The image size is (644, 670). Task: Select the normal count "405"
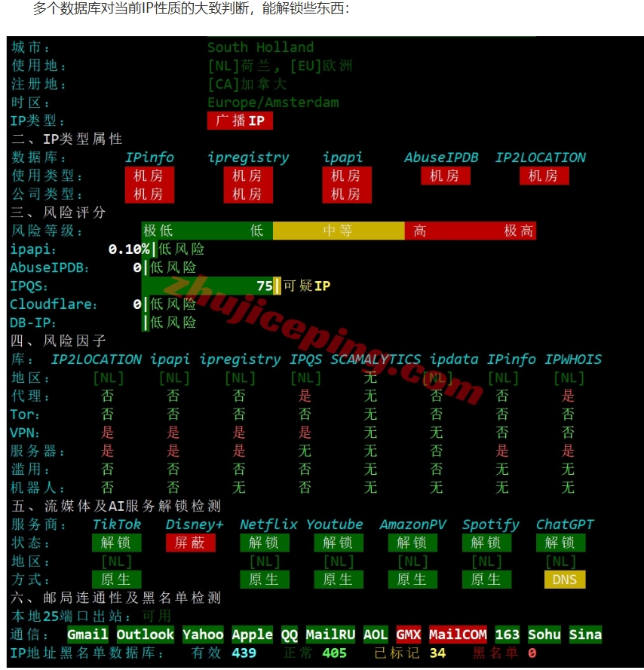(334, 653)
